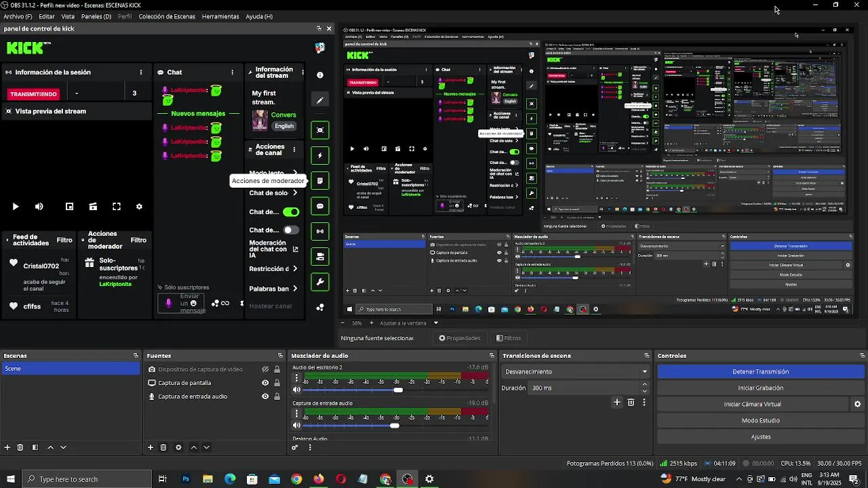This screenshot has width=868, height=488.
Task: Open the info icon in Kick sidebar
Action: tap(320, 75)
